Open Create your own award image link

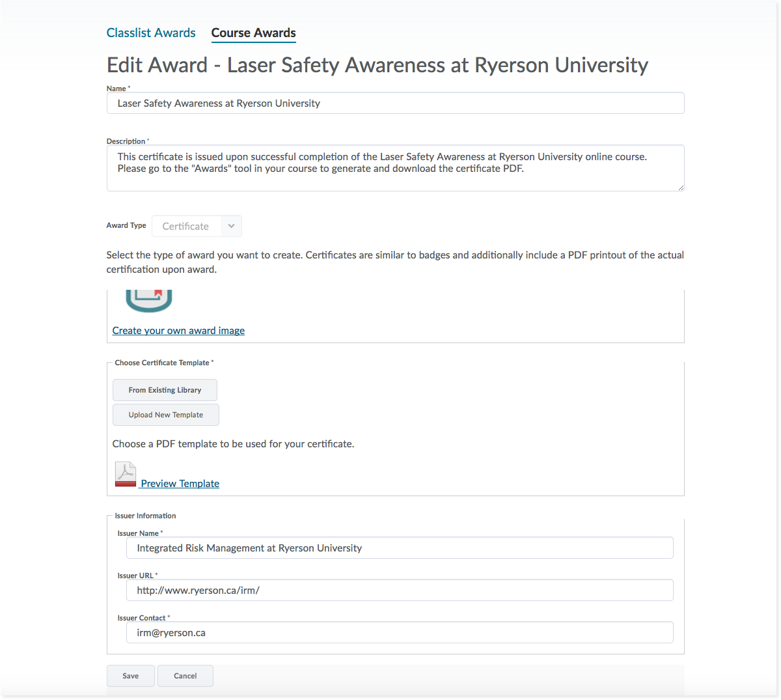(x=178, y=331)
